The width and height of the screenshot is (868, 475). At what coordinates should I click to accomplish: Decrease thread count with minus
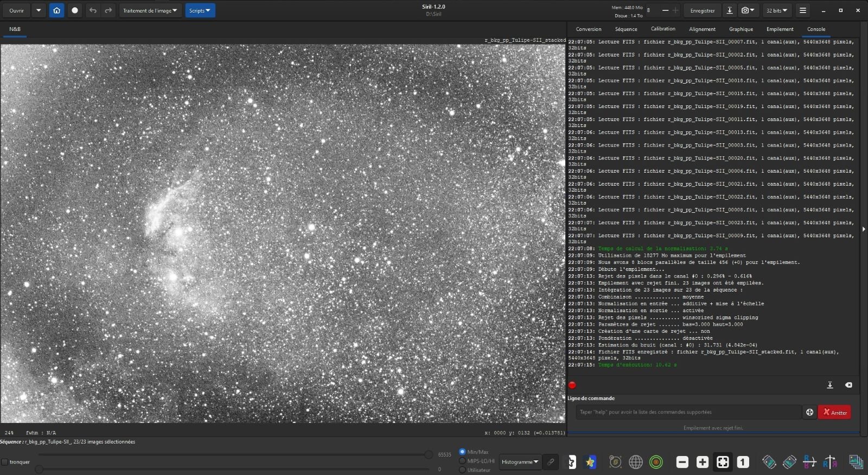tap(665, 10)
